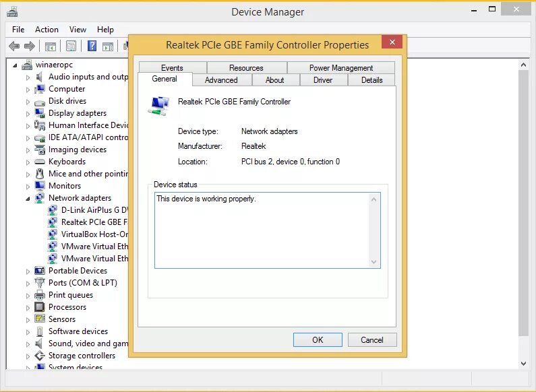Click the Ports (COM & LPT) icon
The image size is (536, 392).
click(x=40, y=283)
